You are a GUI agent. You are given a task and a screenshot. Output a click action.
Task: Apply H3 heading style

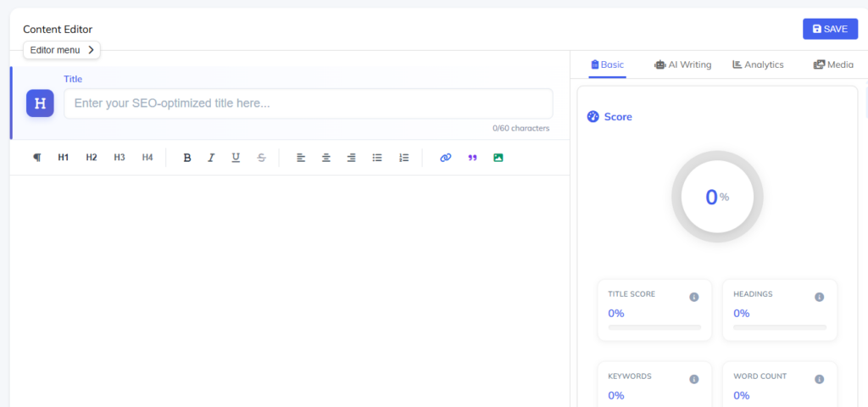pyautogui.click(x=120, y=158)
